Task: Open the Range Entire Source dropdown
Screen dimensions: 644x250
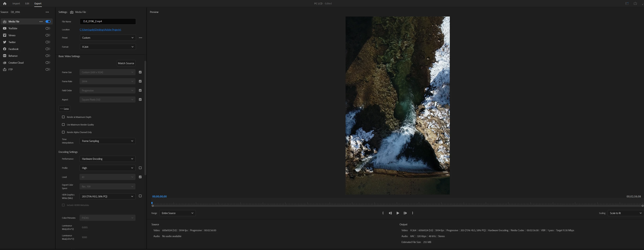Action: [177, 213]
